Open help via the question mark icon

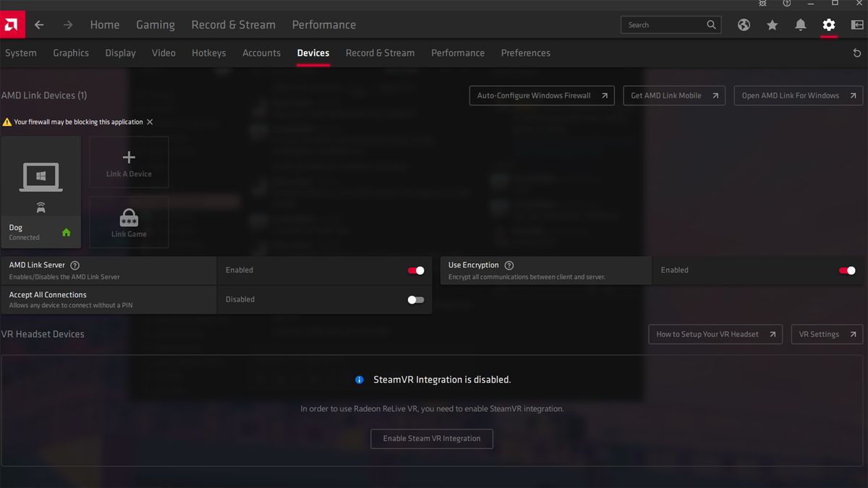tap(786, 4)
